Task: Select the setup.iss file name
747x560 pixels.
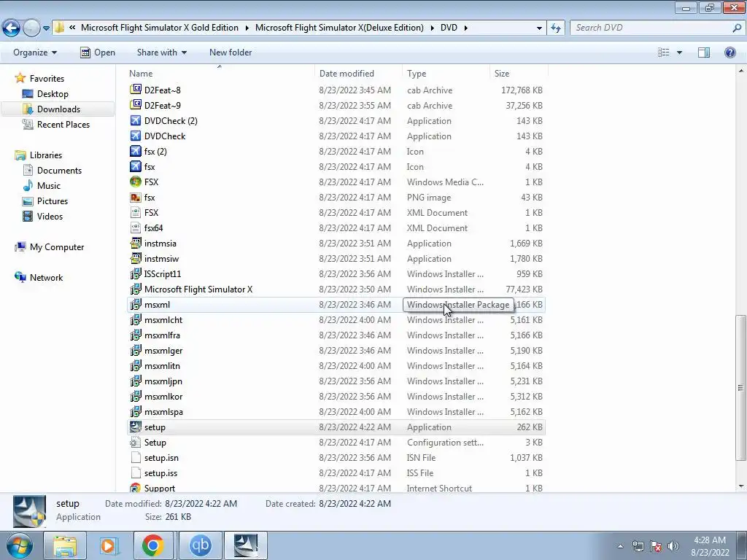Action: (x=160, y=472)
